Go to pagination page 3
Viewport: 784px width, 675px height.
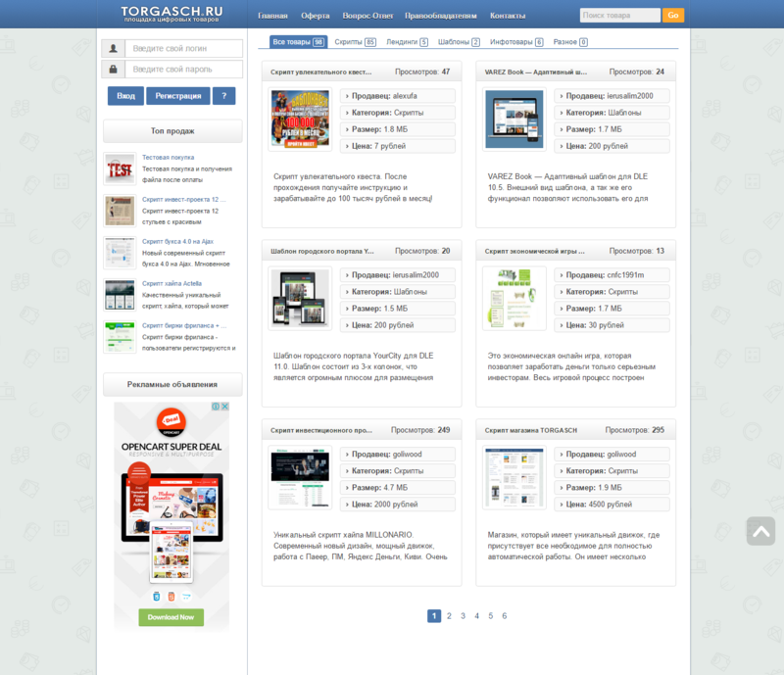pos(463,616)
